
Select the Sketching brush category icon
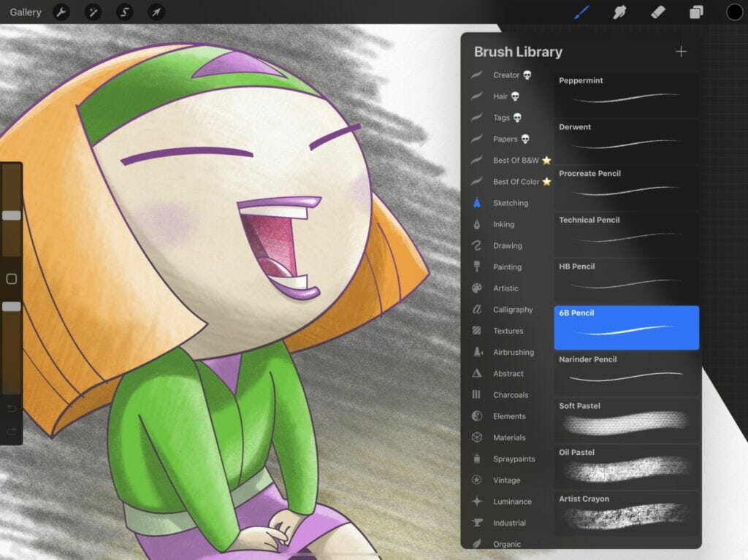click(476, 203)
